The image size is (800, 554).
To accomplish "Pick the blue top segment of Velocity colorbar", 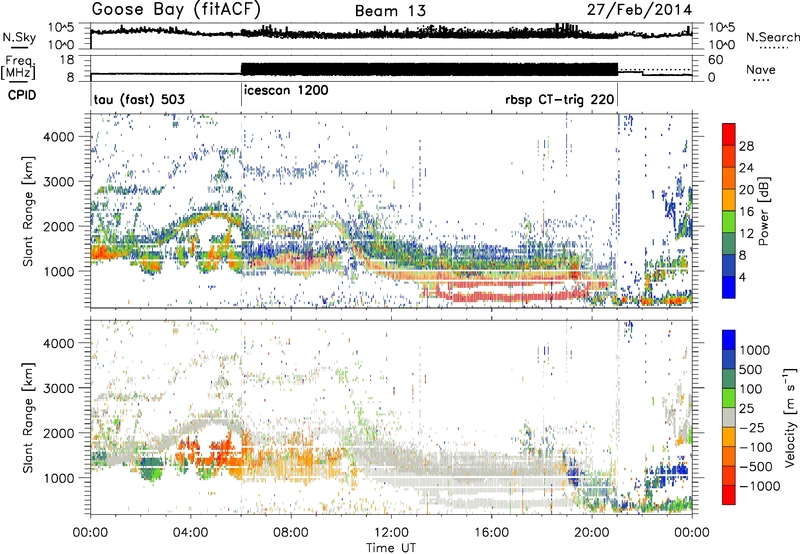I will click(729, 339).
